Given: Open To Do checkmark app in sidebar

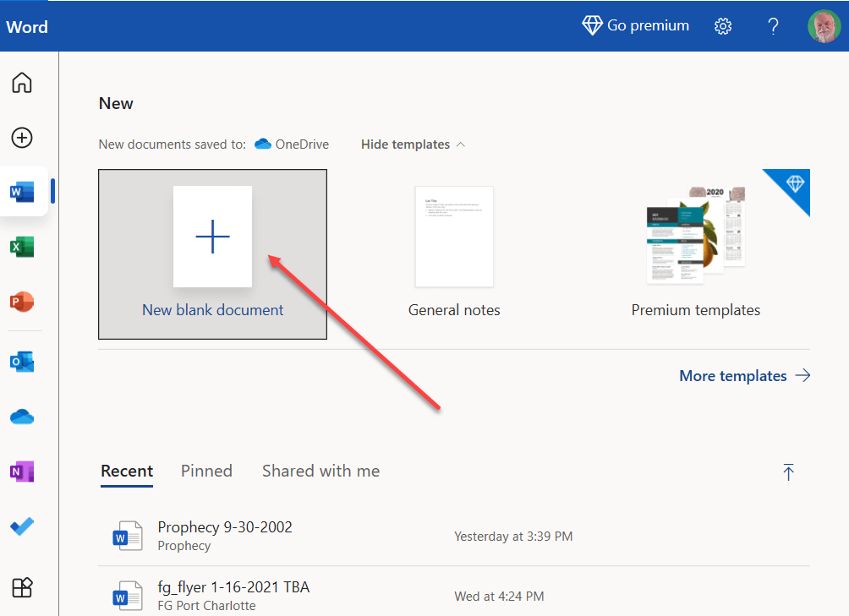Looking at the screenshot, I should (x=22, y=526).
